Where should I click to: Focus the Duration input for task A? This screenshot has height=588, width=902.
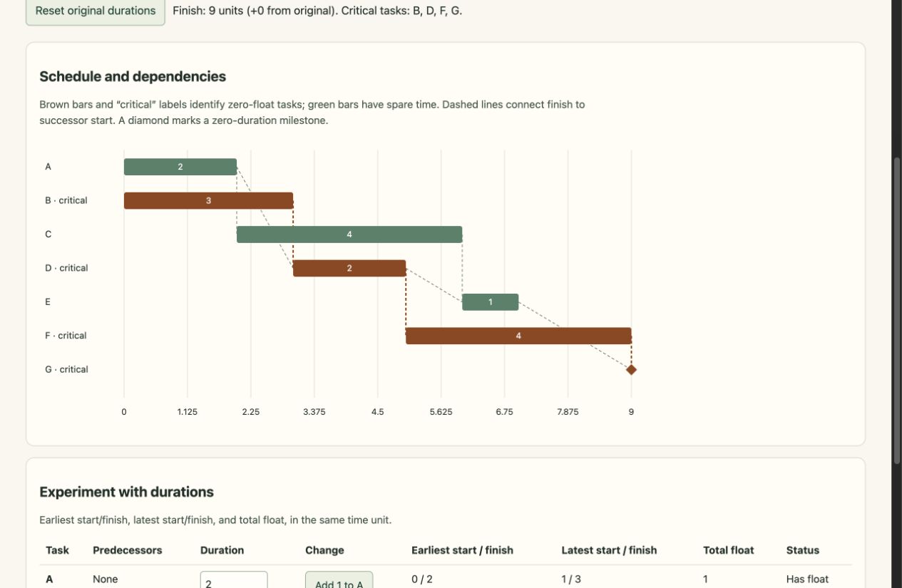(x=234, y=580)
